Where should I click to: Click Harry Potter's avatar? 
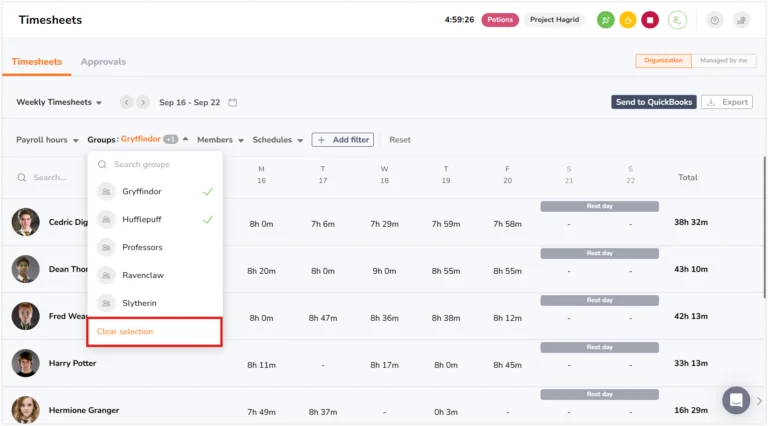point(25,363)
